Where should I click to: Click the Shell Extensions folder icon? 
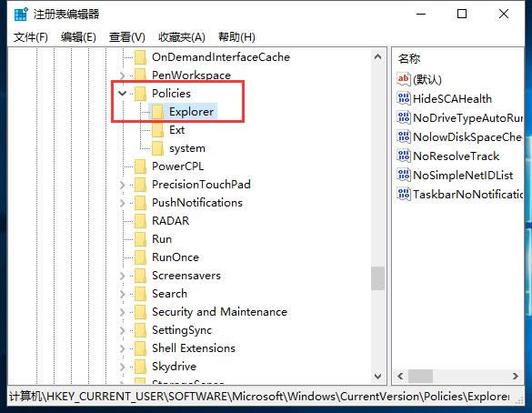[x=140, y=348]
